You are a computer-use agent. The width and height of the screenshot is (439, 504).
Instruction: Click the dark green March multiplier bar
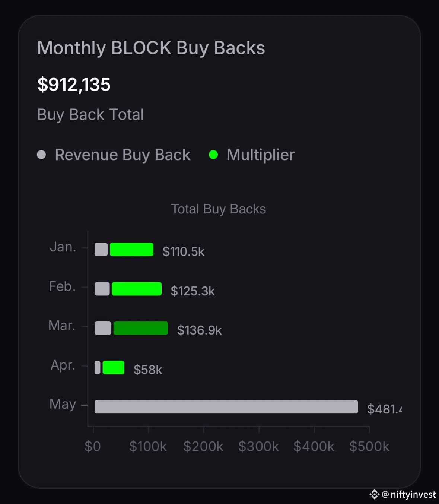point(140,328)
